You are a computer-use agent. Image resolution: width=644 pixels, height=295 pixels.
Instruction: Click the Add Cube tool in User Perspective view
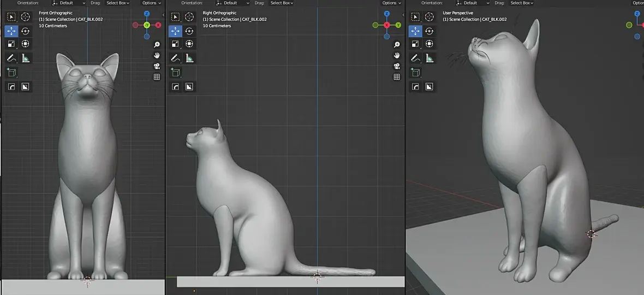pos(415,72)
